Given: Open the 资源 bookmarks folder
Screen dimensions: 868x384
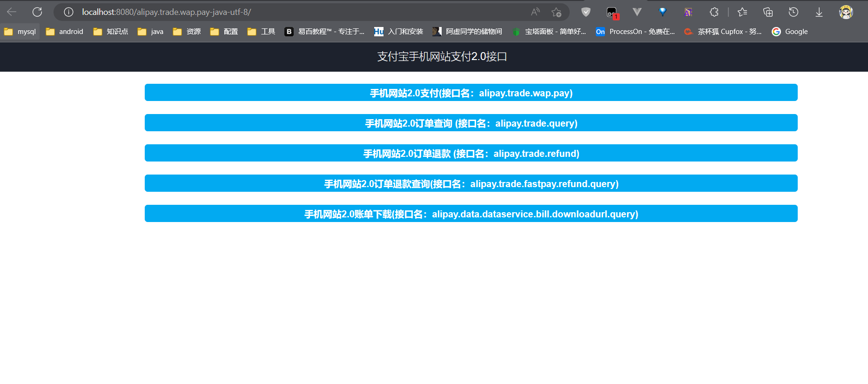Looking at the screenshot, I should [x=187, y=32].
